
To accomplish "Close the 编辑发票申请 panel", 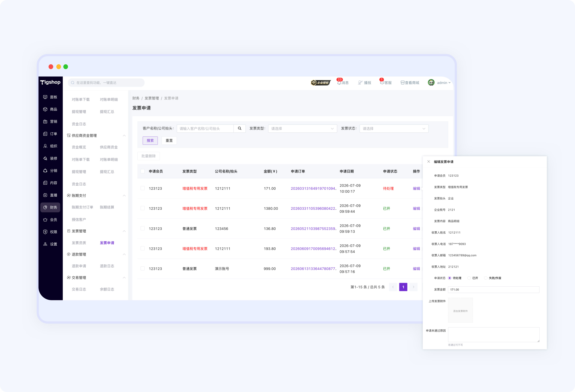I will (428, 162).
